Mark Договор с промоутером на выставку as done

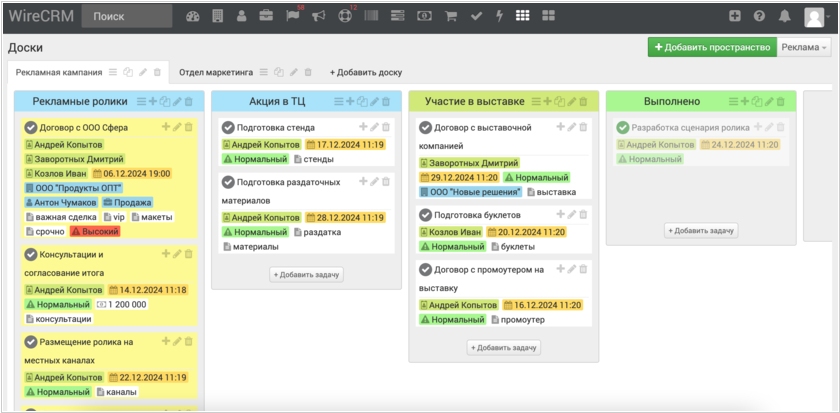tap(425, 269)
